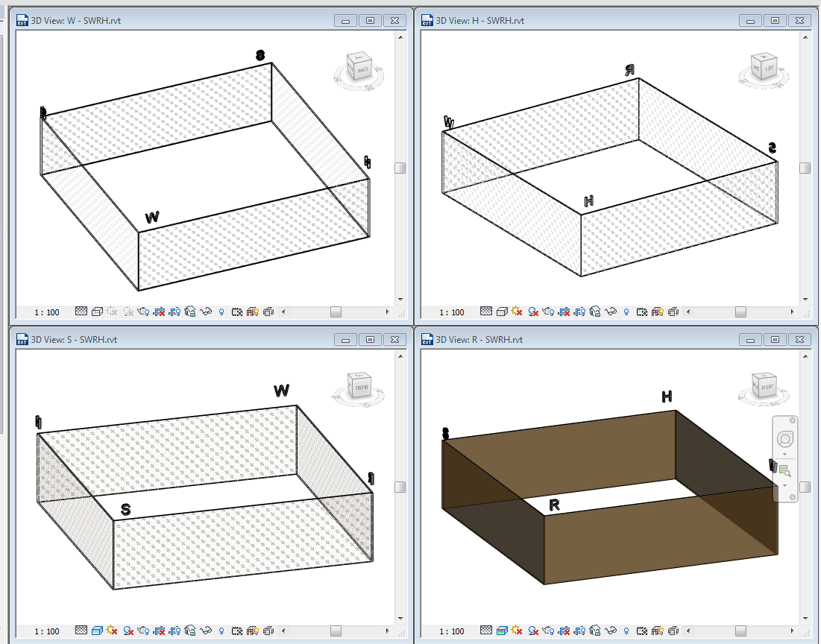Minimize the 3D View: S window

click(x=345, y=339)
